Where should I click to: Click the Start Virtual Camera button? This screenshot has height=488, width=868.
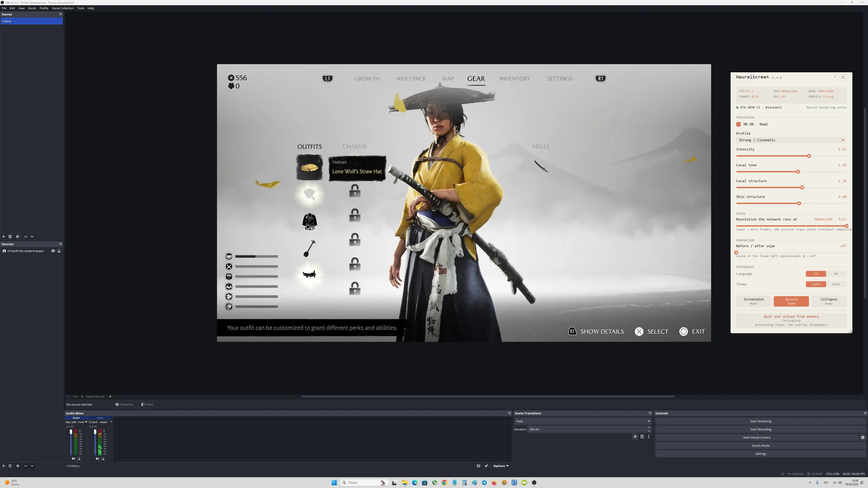click(x=757, y=437)
